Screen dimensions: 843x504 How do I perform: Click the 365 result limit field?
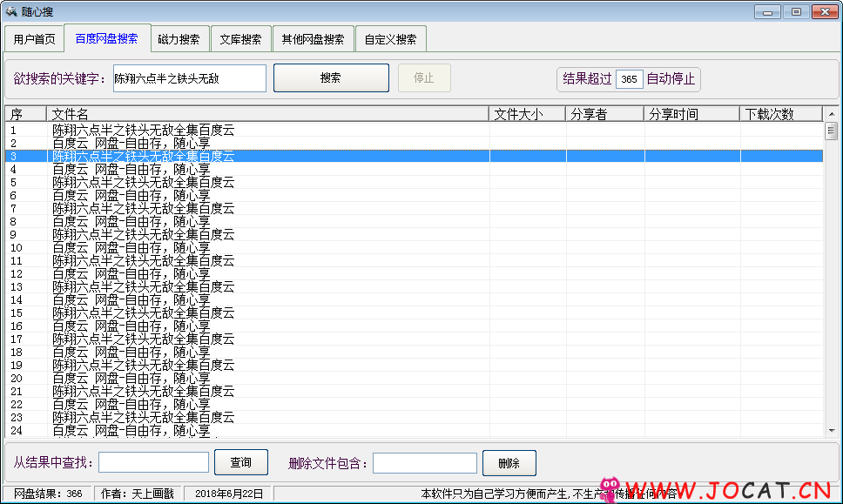629,79
